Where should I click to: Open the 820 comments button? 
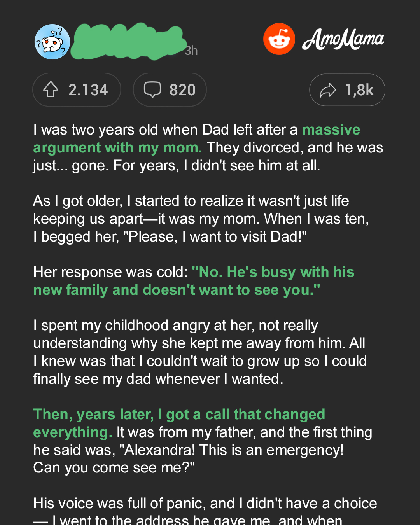pos(170,90)
